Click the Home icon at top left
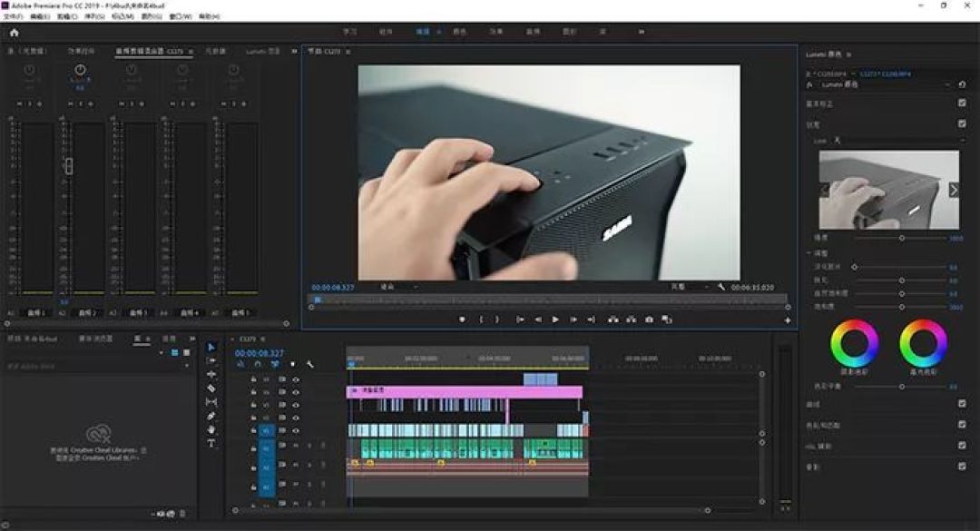980x531 pixels. click(x=15, y=33)
